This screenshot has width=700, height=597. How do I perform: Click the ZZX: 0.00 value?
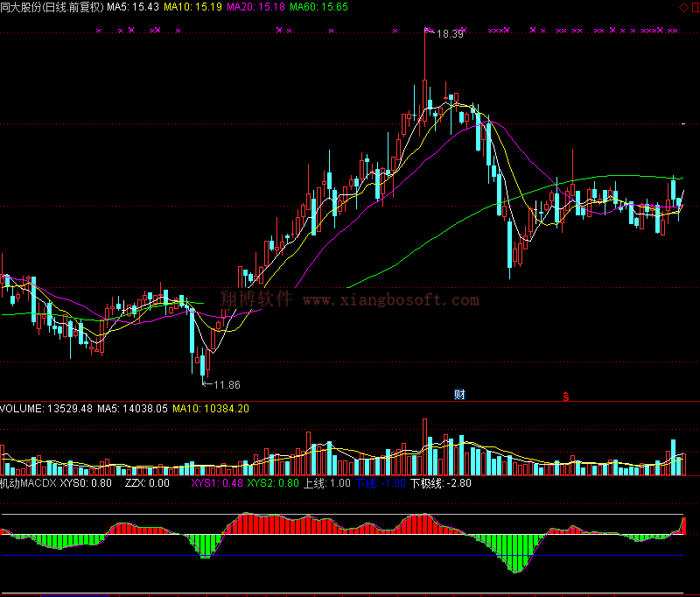(147, 483)
